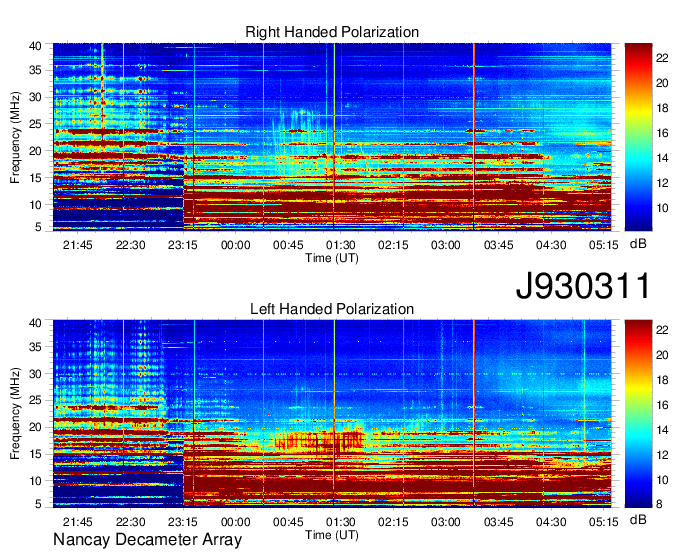Click the dB unit label beside the top color bar
The height and width of the screenshot is (552, 680).
[638, 244]
